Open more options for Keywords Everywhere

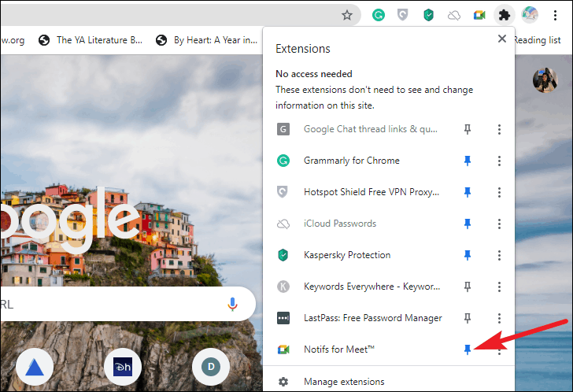(x=499, y=287)
